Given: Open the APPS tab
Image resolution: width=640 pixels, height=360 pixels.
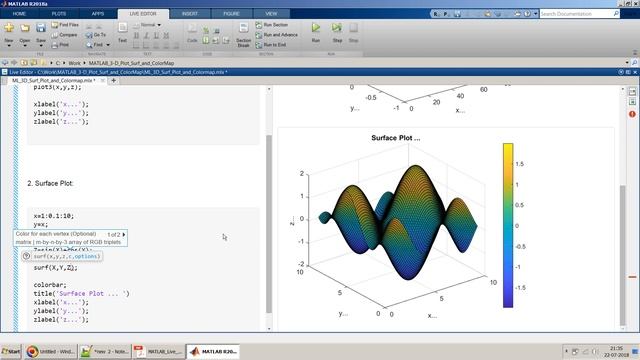Looking at the screenshot, I should pos(98,14).
